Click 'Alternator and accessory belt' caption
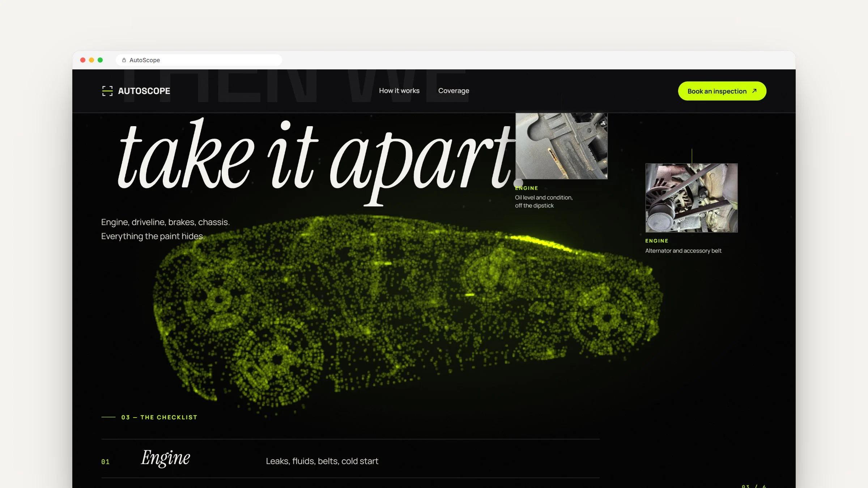This screenshot has width=868, height=488. tap(683, 251)
